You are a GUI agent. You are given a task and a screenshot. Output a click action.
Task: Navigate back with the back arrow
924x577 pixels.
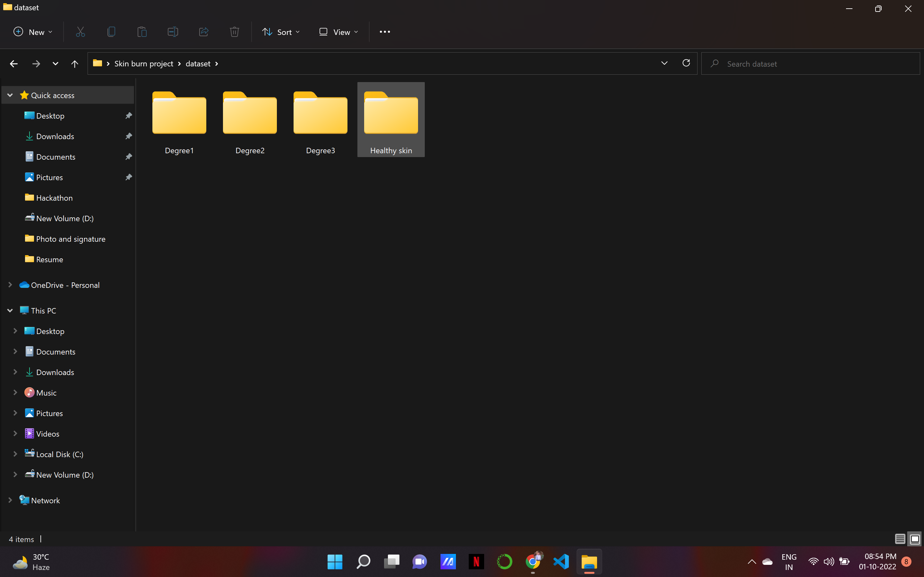click(14, 64)
